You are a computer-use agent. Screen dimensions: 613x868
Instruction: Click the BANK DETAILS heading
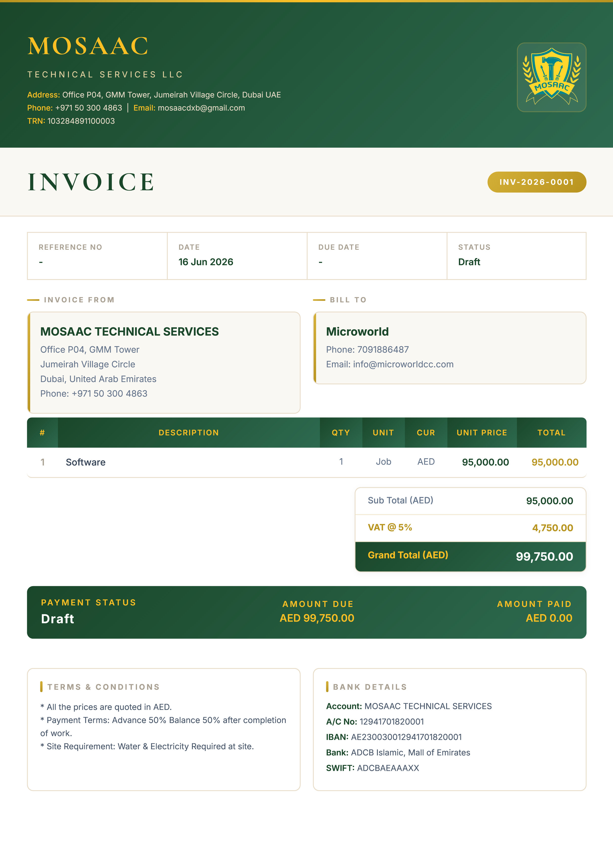pyautogui.click(x=370, y=687)
